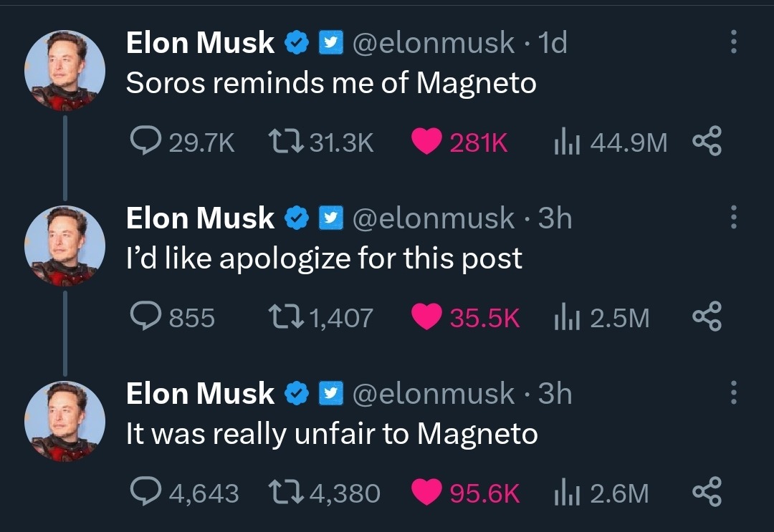Retweet the post with 31.3K reposts
This screenshot has height=532, width=774.
click(285, 143)
